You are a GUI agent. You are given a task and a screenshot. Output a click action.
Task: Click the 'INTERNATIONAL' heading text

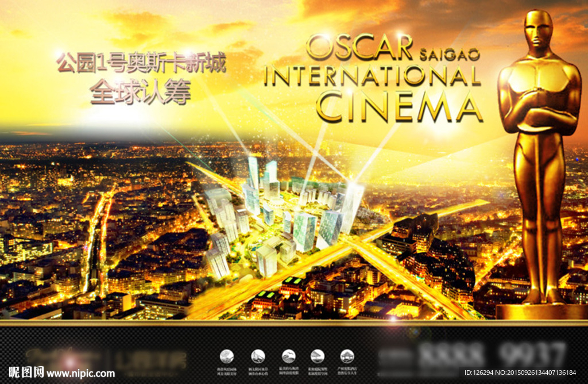click(x=372, y=76)
